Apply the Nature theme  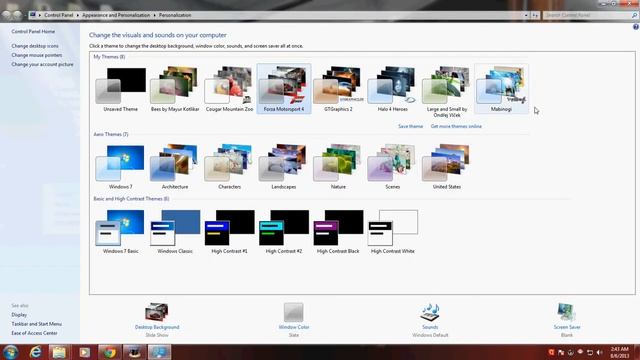coord(338,167)
